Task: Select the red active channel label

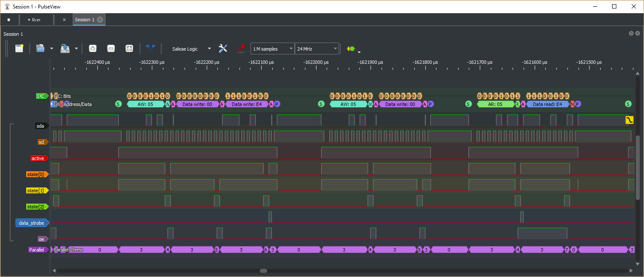Action: pyautogui.click(x=40, y=158)
